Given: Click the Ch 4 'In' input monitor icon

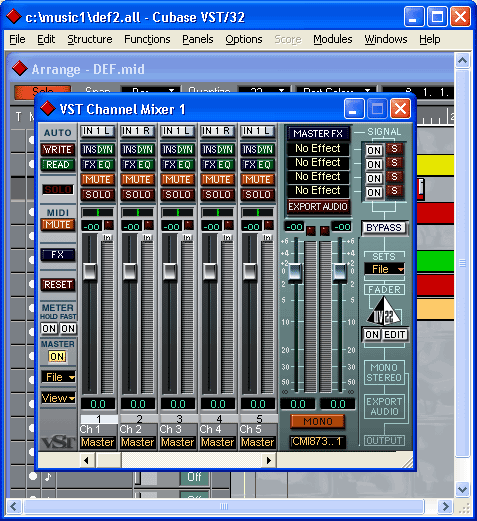Looking at the screenshot, I should [x=227, y=237].
